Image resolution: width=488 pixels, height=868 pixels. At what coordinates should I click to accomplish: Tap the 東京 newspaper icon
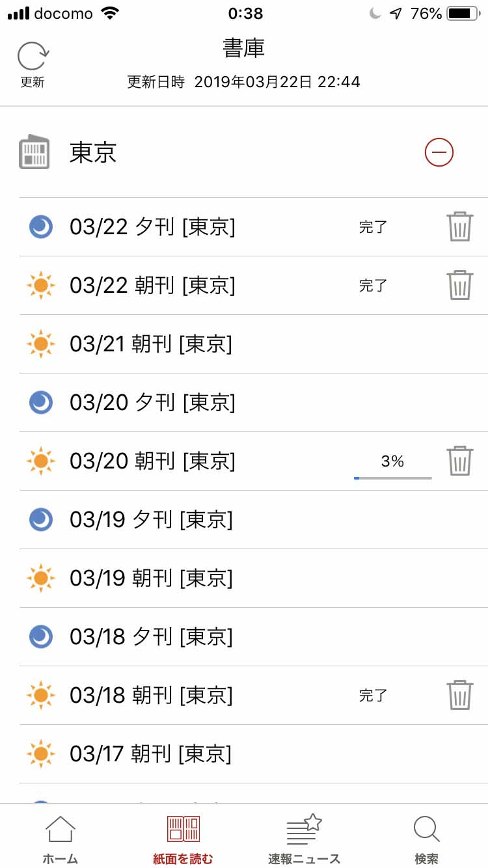coord(34,152)
